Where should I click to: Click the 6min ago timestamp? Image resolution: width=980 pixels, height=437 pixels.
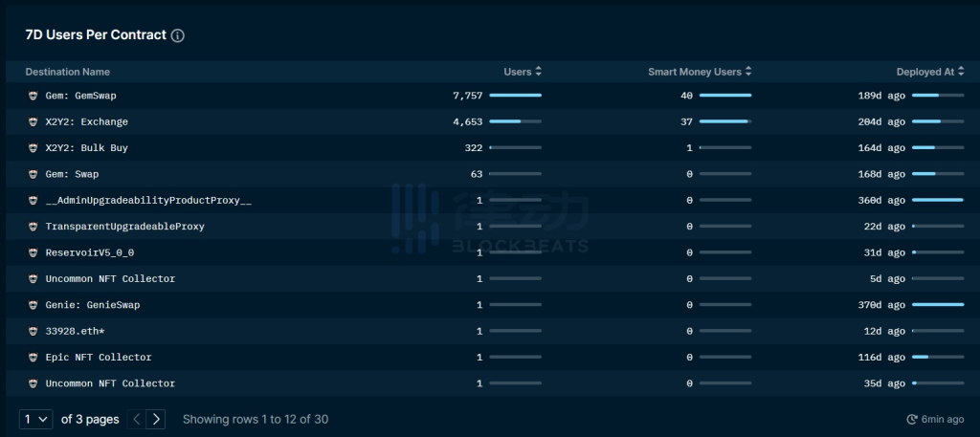(943, 420)
